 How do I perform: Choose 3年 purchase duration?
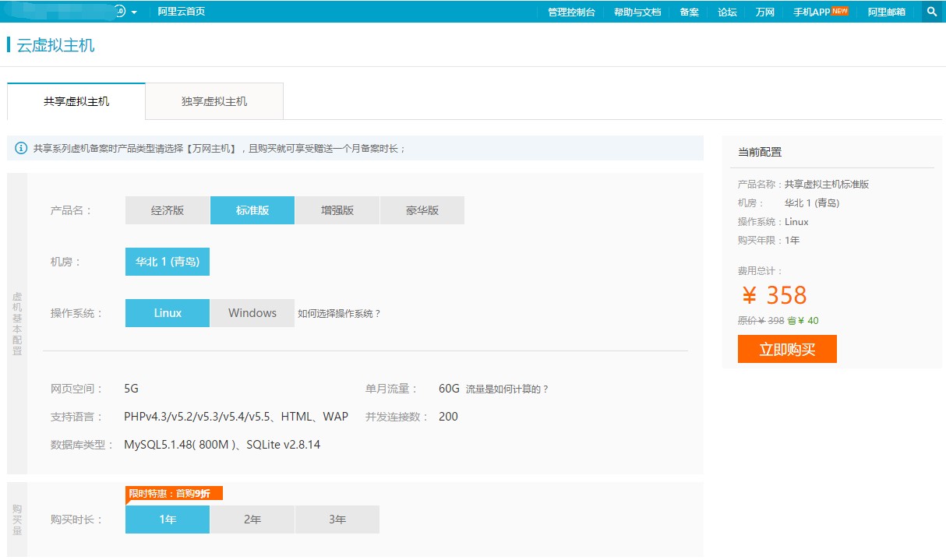click(337, 519)
